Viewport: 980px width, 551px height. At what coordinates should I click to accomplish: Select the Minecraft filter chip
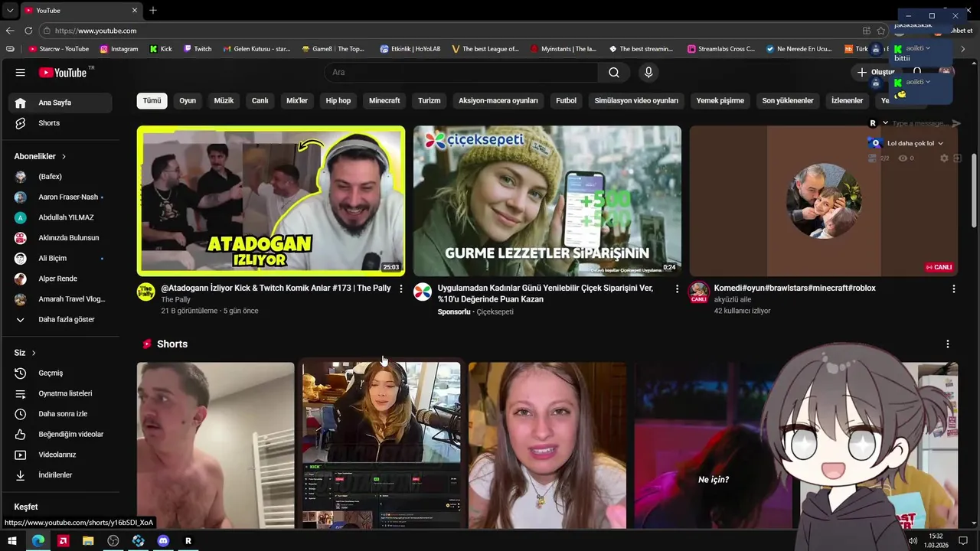(x=384, y=101)
